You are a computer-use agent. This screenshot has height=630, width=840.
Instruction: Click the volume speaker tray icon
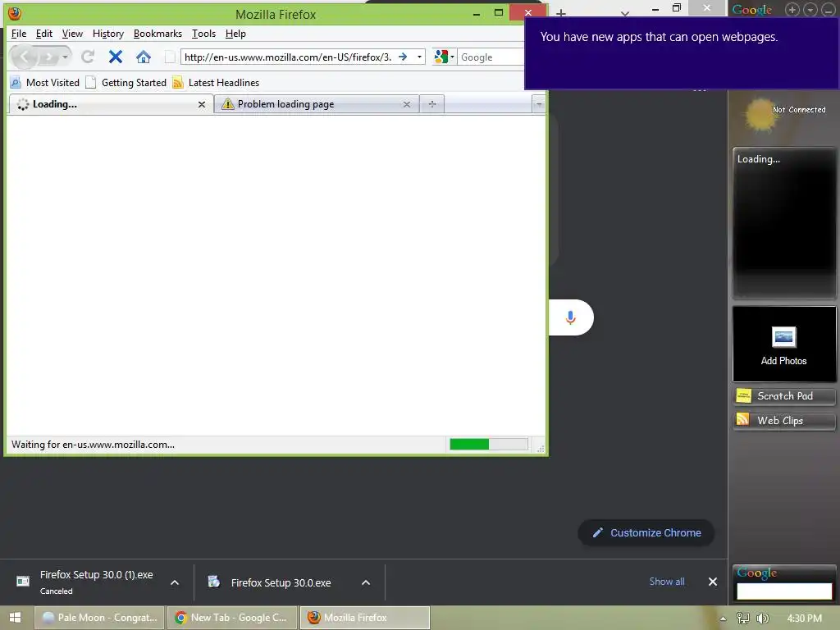coord(762,619)
